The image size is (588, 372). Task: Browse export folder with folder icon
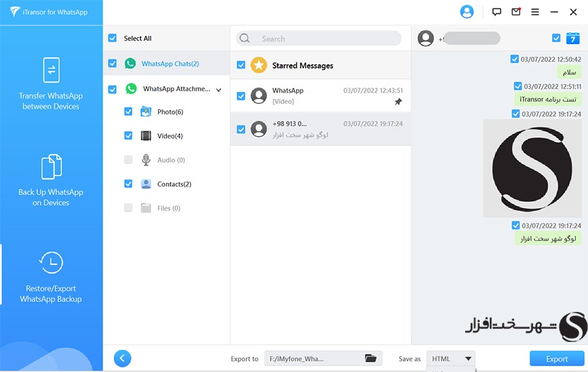[x=370, y=358]
